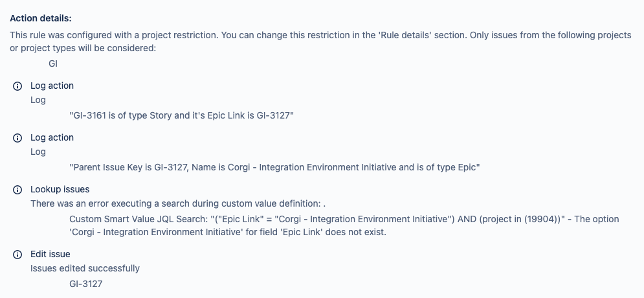Click the info icon beside second Log action

click(17, 138)
